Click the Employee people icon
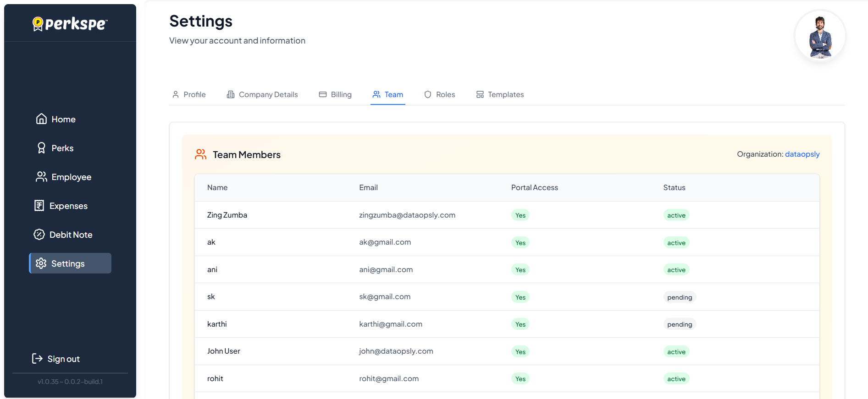Image resolution: width=868 pixels, height=399 pixels. click(41, 177)
